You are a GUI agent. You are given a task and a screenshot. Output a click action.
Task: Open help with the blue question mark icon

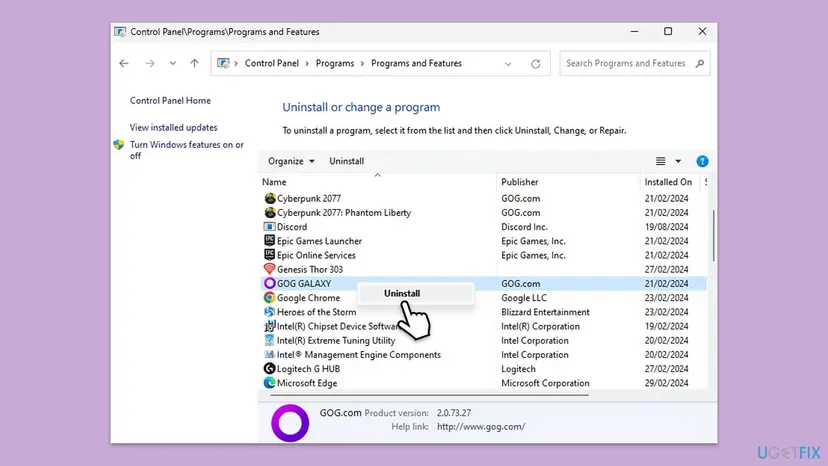point(702,161)
